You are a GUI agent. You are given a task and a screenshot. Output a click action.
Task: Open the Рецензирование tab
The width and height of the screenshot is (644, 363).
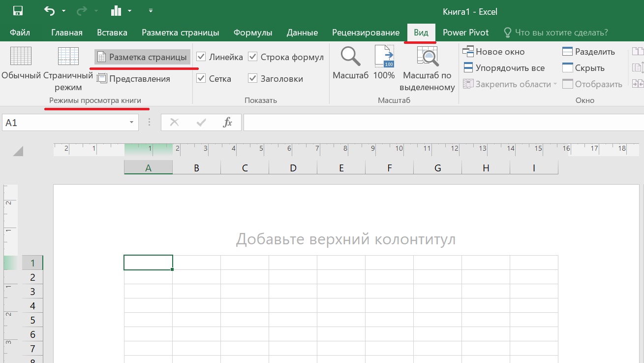[366, 33]
